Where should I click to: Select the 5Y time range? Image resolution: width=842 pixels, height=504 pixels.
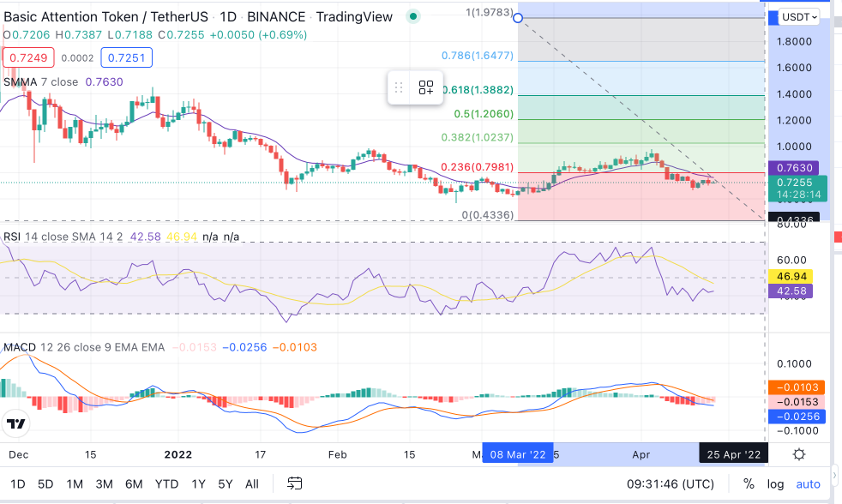tap(225, 483)
